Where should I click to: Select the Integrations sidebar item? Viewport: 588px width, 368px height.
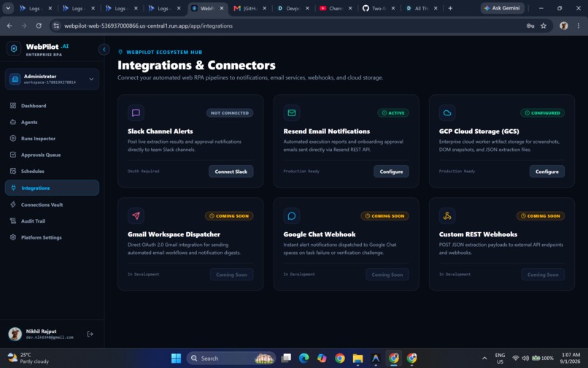click(x=52, y=188)
